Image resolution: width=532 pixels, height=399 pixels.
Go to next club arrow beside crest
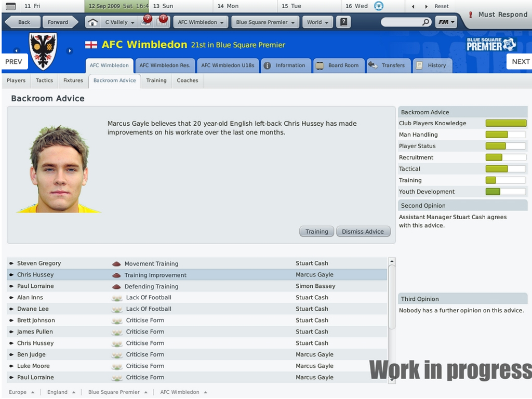pyautogui.click(x=70, y=50)
